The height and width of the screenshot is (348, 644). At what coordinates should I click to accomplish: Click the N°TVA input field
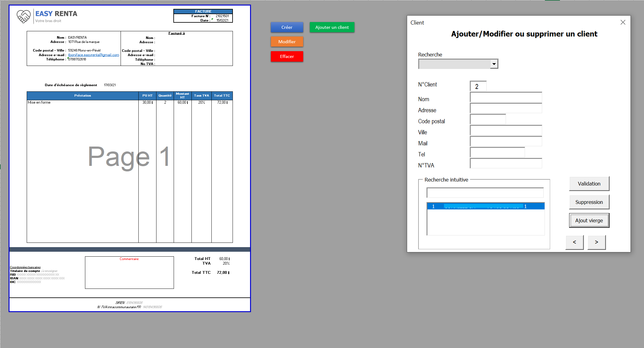506,164
